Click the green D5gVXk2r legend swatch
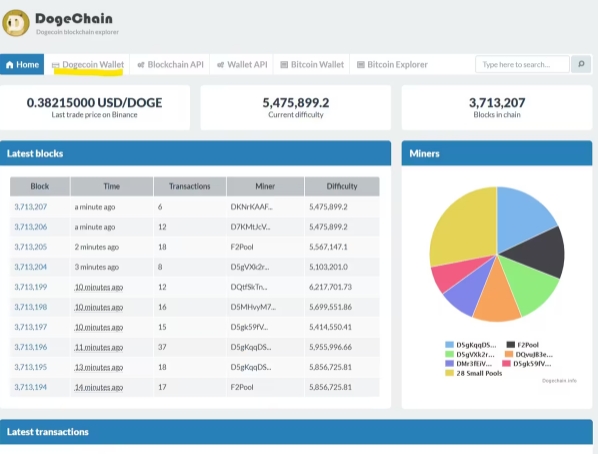This screenshot has height=454, width=598. coord(450,354)
